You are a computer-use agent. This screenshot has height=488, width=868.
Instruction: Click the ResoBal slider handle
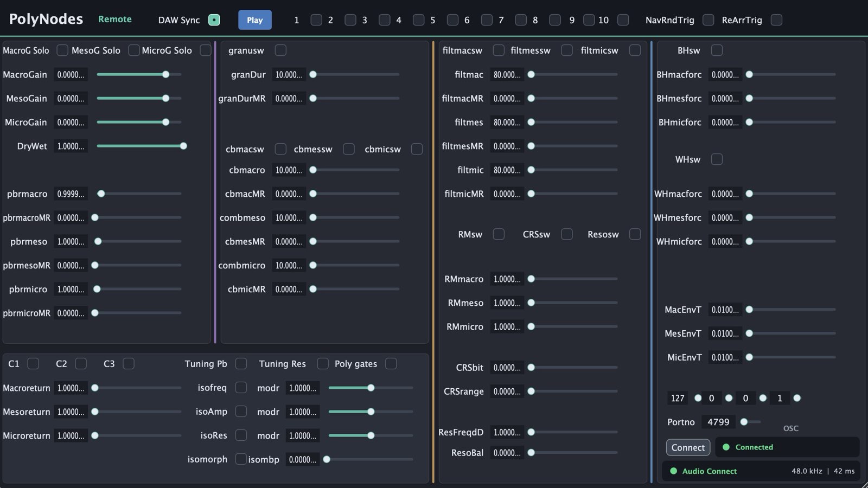point(531,453)
